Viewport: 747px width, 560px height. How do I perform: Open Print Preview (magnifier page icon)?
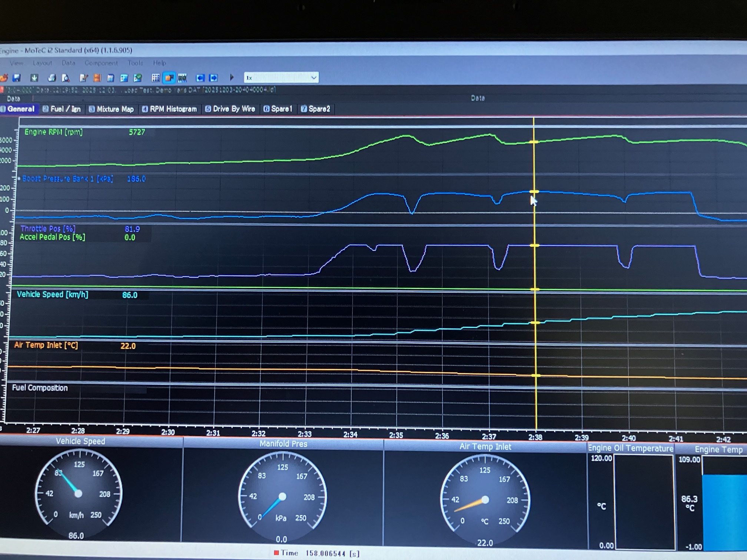coord(66,78)
